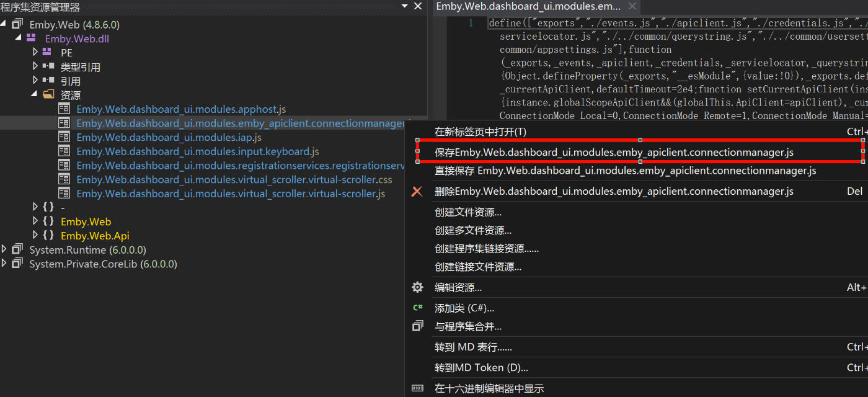Expand the 类型引用 tree node

[x=35, y=67]
